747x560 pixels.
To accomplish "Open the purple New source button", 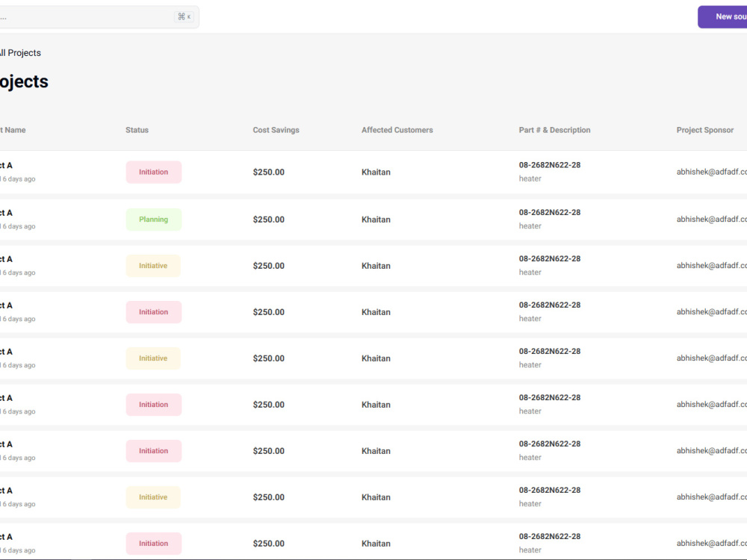I will point(722,16).
